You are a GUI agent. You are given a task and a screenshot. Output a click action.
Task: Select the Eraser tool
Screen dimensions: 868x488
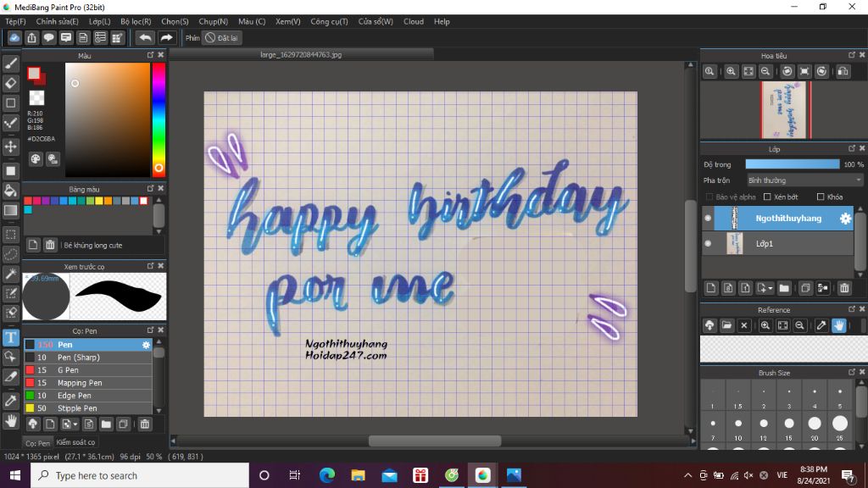tap(10, 83)
